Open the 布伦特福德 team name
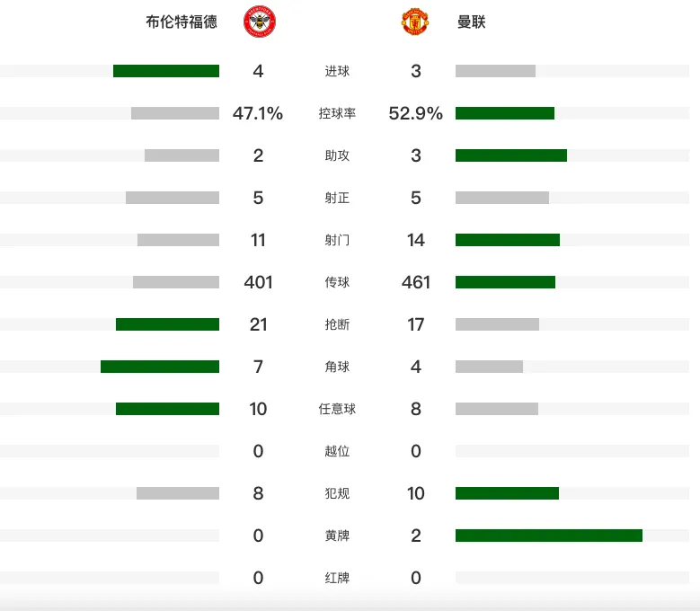The width and height of the screenshot is (700, 611). pos(182,22)
